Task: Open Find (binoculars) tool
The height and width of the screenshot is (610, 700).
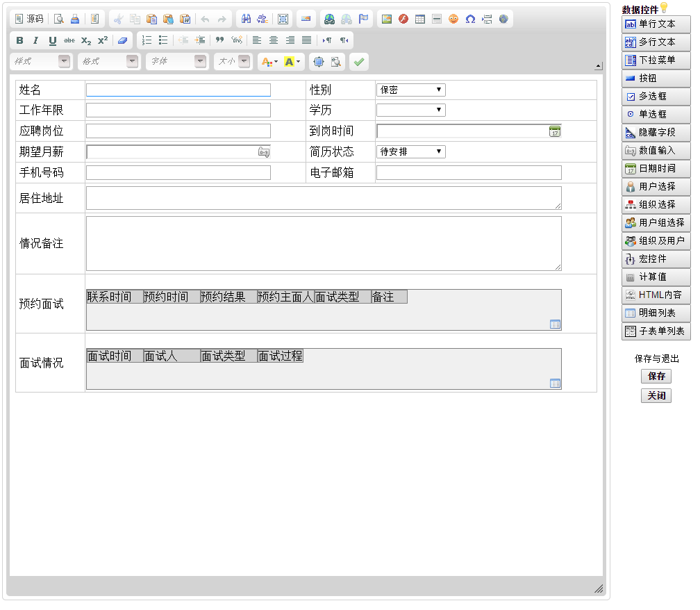Action: pos(246,19)
